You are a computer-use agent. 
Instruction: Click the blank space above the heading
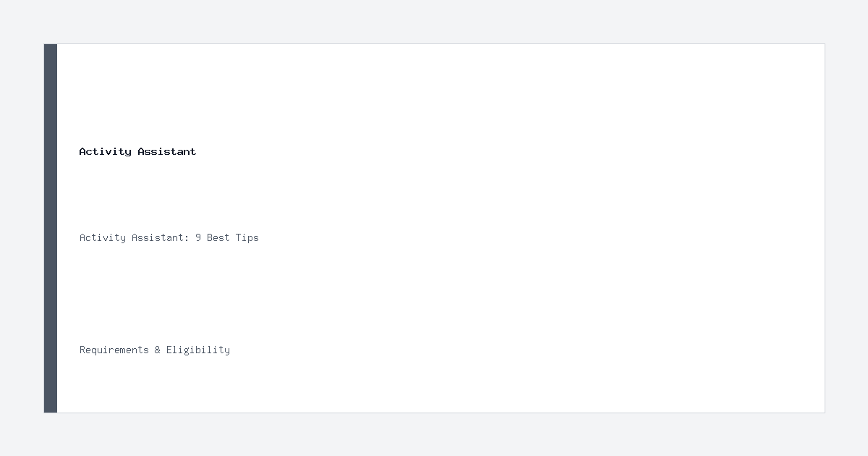pos(434,94)
